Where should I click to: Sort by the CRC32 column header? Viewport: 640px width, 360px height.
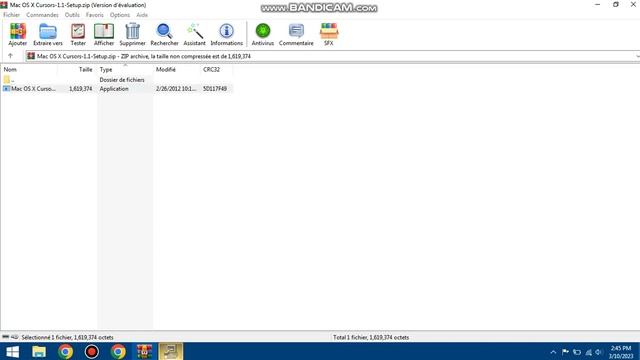click(216, 69)
